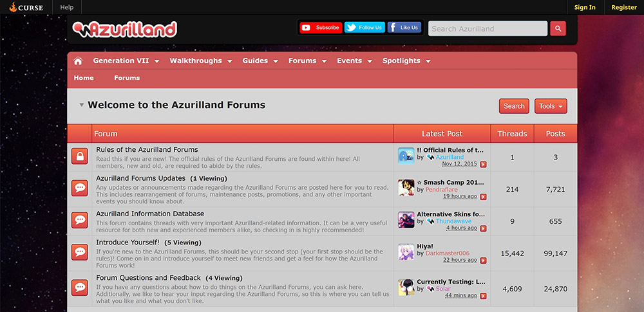Click the 7,721 posts count
This screenshot has height=312, width=644.
coord(555,190)
